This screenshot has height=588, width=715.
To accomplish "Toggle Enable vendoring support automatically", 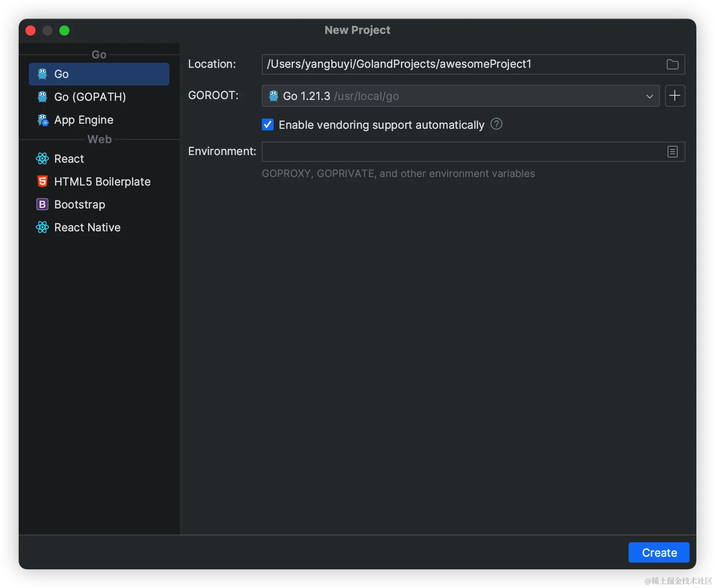I will 268,125.
